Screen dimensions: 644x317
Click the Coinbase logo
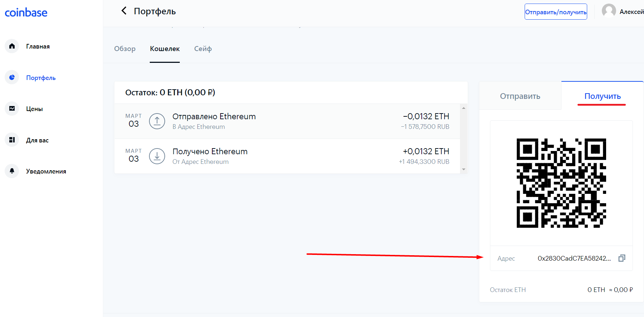coord(26,12)
